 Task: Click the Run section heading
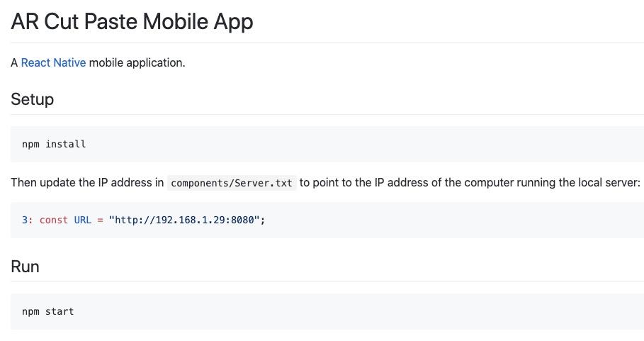coord(25,267)
